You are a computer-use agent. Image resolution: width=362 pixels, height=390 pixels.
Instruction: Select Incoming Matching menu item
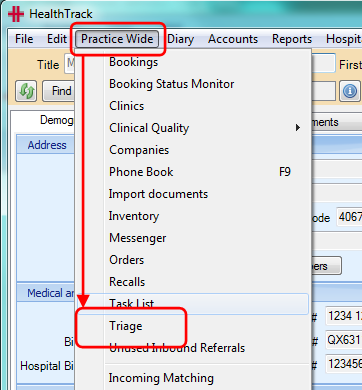(193, 378)
